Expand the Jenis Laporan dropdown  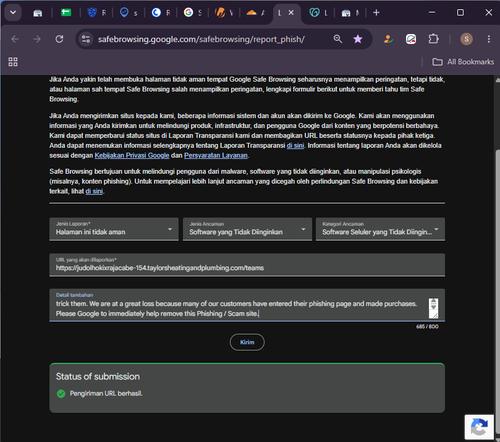pyautogui.click(x=114, y=229)
